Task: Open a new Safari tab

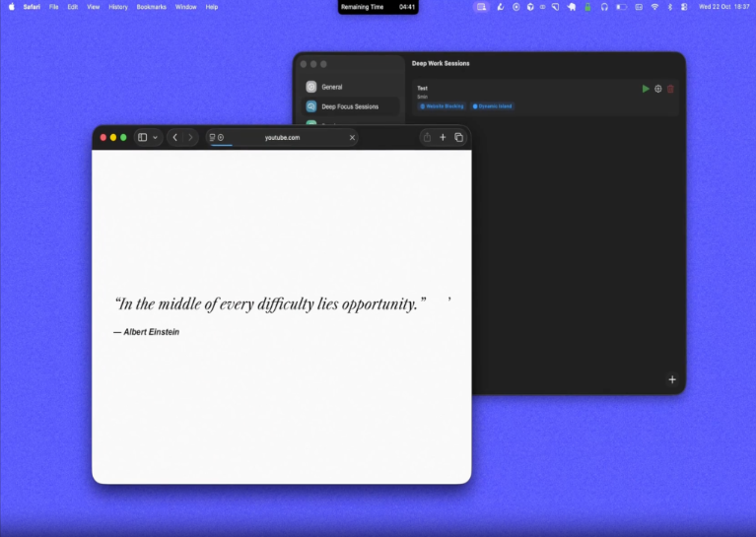Action: pyautogui.click(x=443, y=138)
